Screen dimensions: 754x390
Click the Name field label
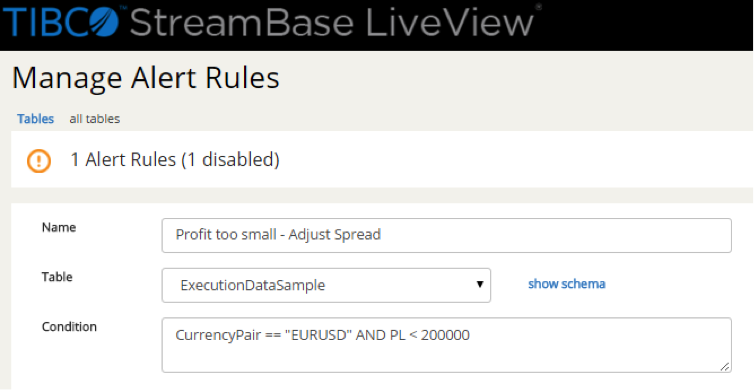(x=59, y=227)
